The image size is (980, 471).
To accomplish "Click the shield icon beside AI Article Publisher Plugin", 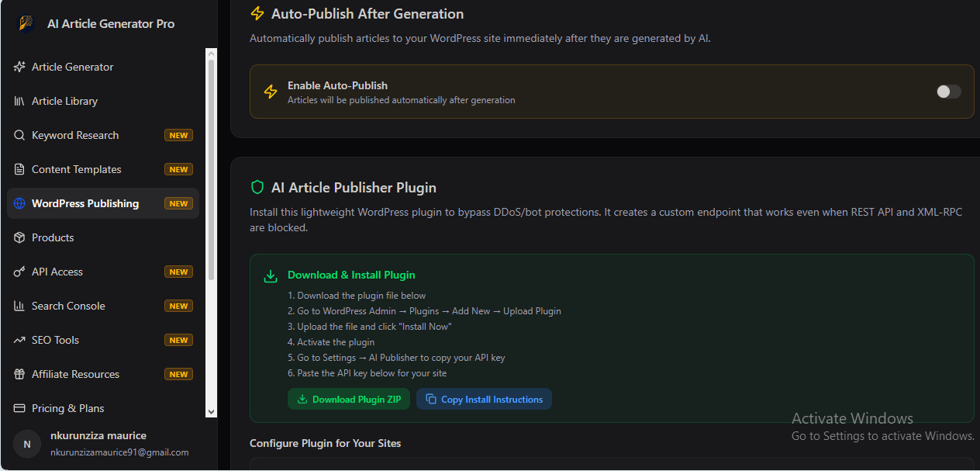I will click(257, 188).
